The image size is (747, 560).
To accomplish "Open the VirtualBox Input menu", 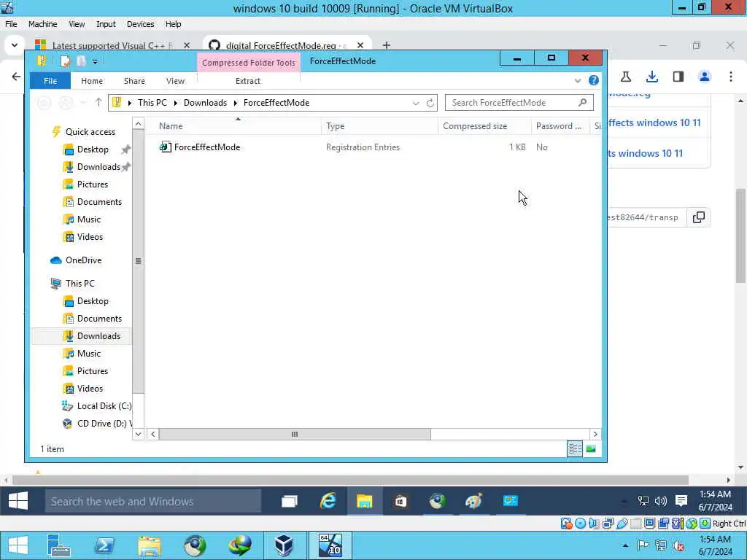I will [x=106, y=24].
